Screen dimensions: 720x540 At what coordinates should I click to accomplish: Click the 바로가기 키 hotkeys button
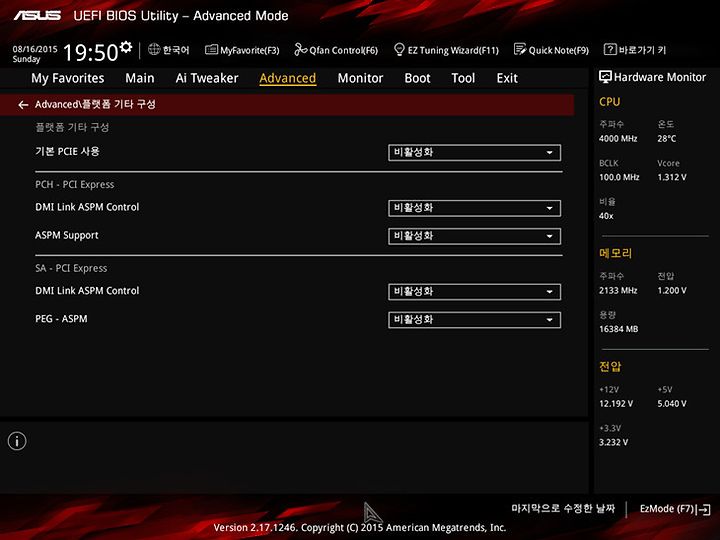click(635, 50)
